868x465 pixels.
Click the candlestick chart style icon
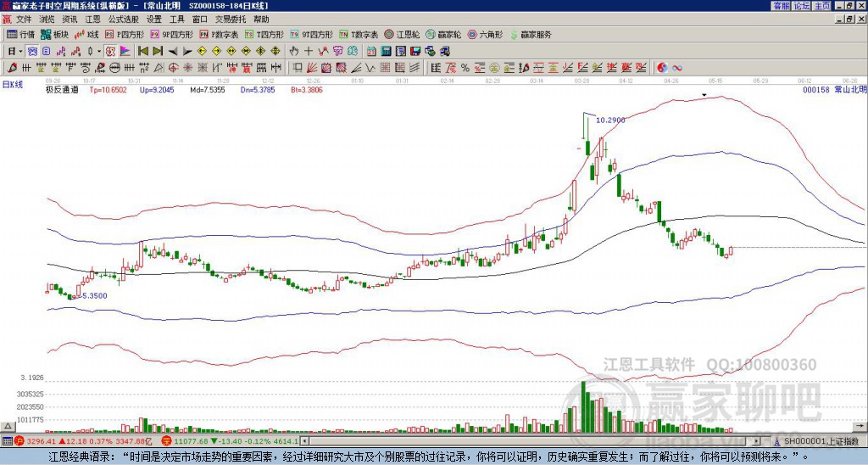tap(91, 51)
